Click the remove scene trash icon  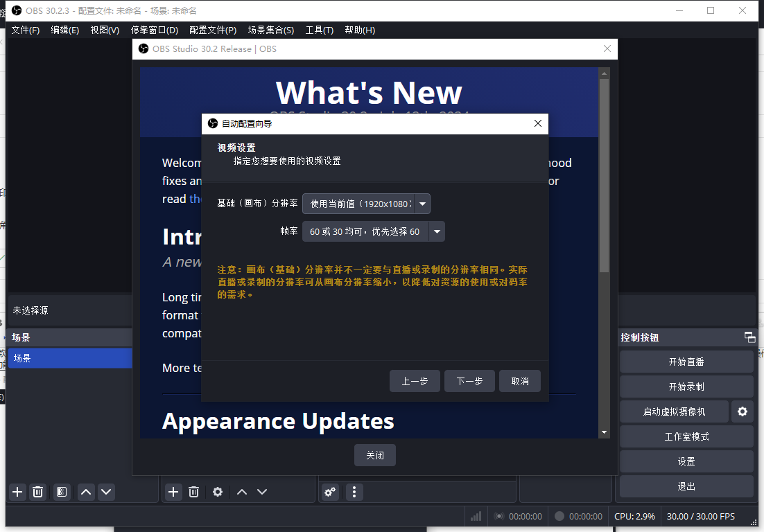[x=37, y=492]
